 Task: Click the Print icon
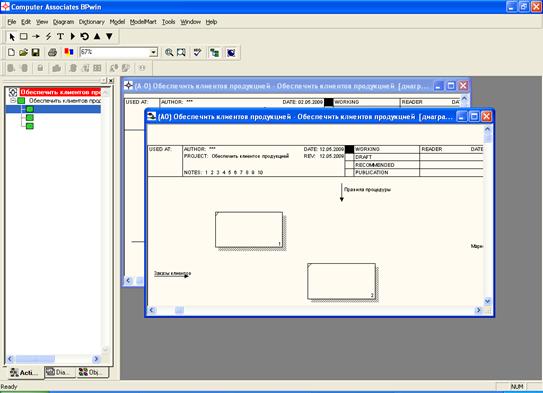52,52
